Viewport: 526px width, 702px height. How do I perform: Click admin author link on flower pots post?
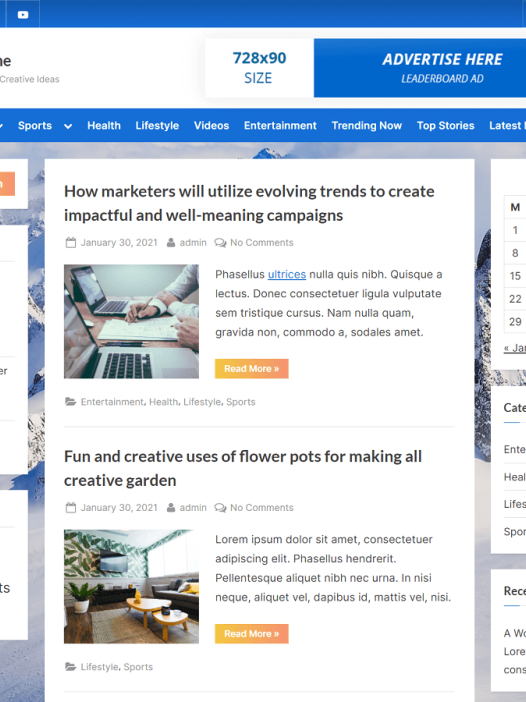[193, 508]
